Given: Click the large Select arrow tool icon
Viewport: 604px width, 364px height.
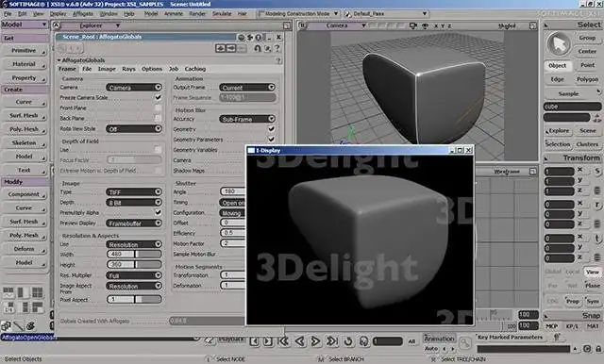Looking at the screenshot, I should [559, 44].
